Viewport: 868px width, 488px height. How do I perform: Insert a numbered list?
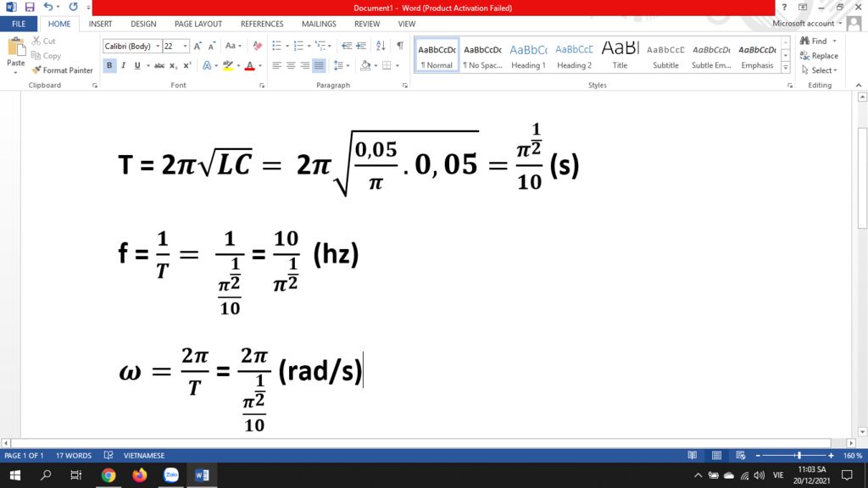(x=298, y=46)
